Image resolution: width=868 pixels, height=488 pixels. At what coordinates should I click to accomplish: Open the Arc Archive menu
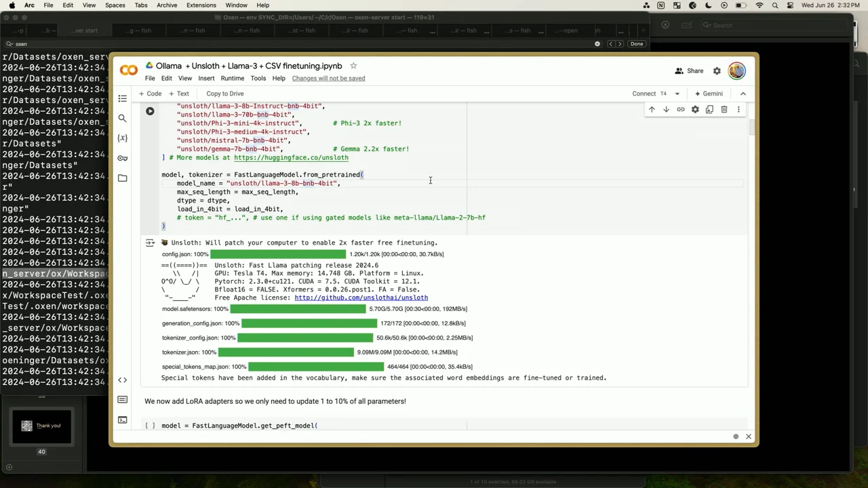[x=167, y=5]
